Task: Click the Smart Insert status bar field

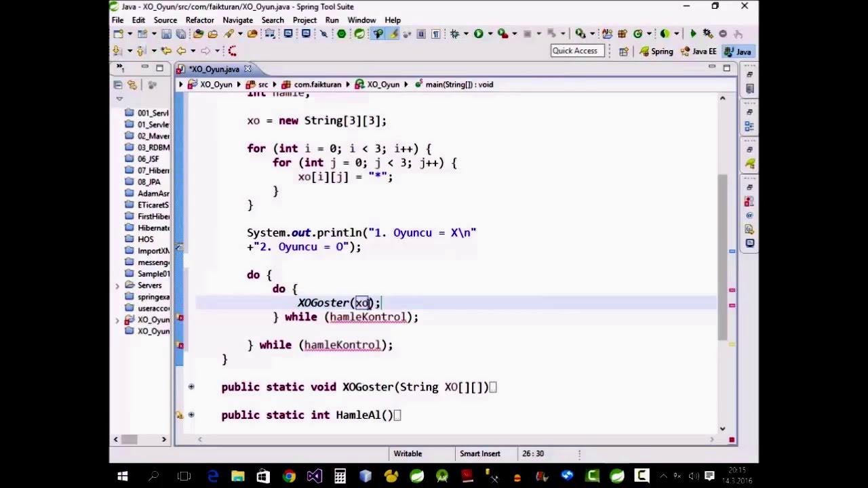Action: (480, 453)
